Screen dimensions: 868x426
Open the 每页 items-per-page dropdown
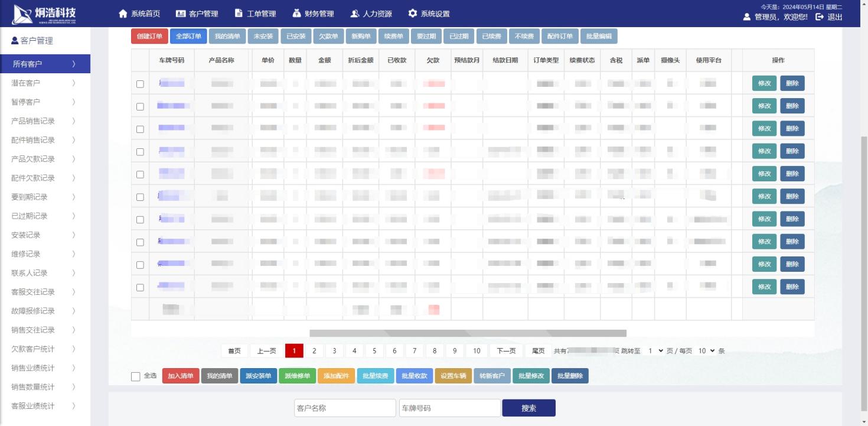(x=706, y=351)
